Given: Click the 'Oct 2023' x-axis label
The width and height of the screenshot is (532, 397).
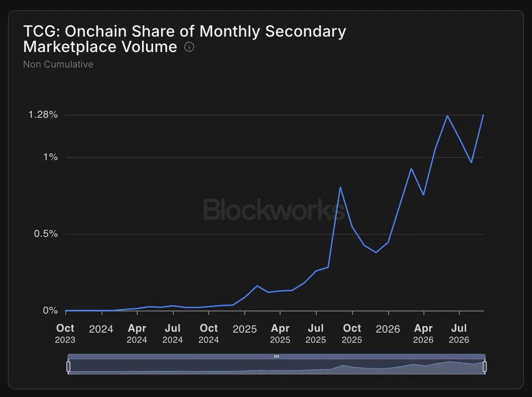Looking at the screenshot, I should [66, 334].
